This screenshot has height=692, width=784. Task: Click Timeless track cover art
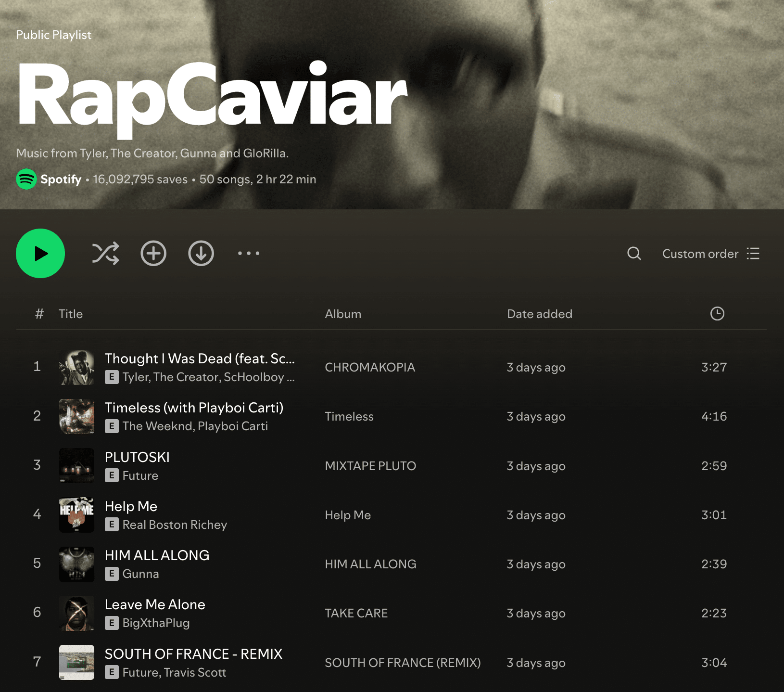(76, 416)
